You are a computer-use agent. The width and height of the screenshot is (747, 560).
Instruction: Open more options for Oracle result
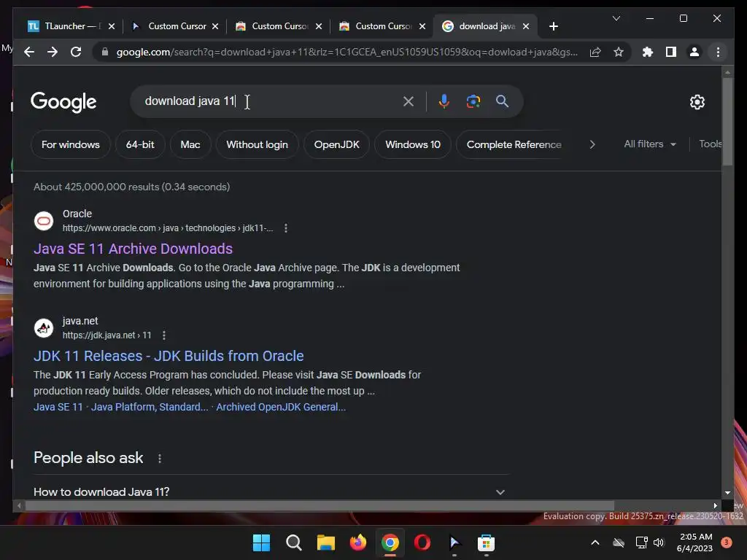pyautogui.click(x=286, y=228)
